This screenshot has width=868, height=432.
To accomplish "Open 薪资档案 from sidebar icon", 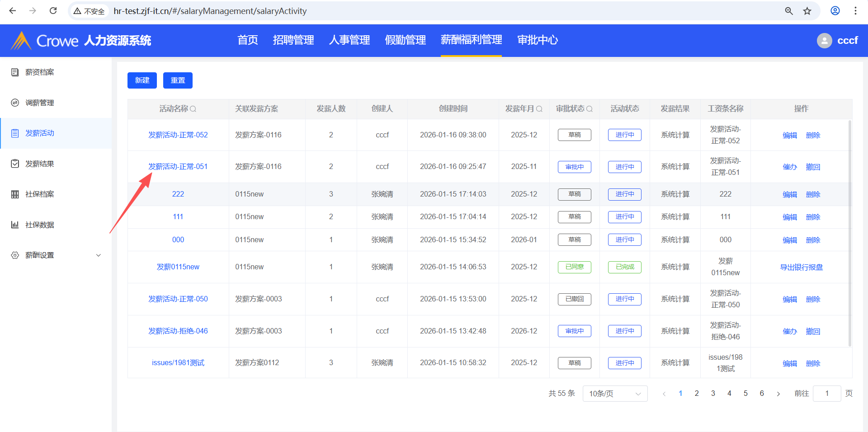I will [x=15, y=72].
